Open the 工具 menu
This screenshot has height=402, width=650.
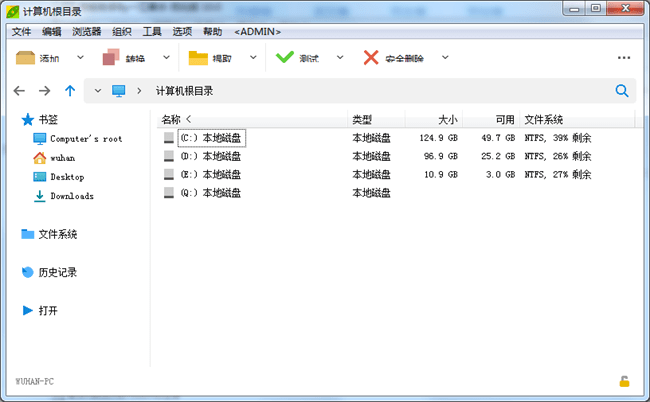click(152, 32)
